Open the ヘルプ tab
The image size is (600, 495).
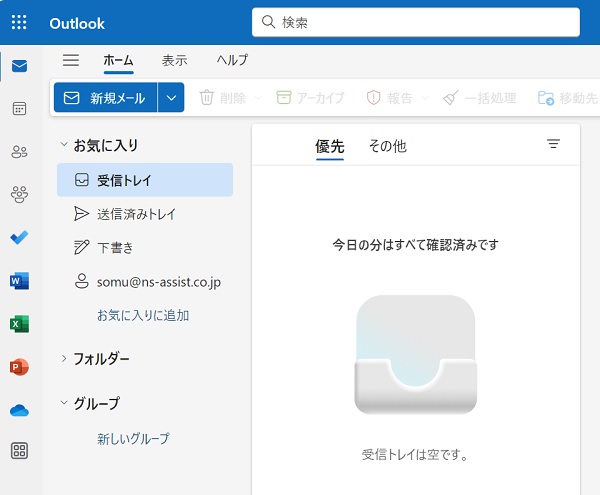point(232,60)
